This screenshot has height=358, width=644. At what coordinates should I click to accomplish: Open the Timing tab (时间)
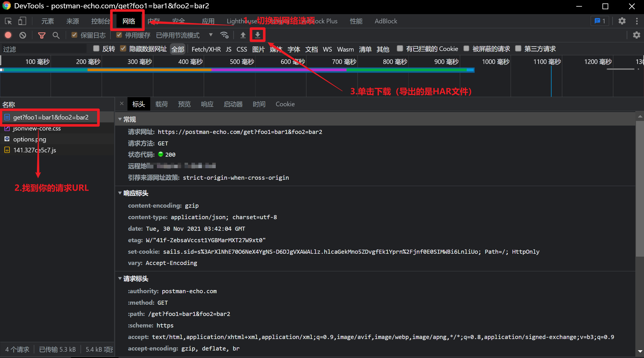[259, 104]
